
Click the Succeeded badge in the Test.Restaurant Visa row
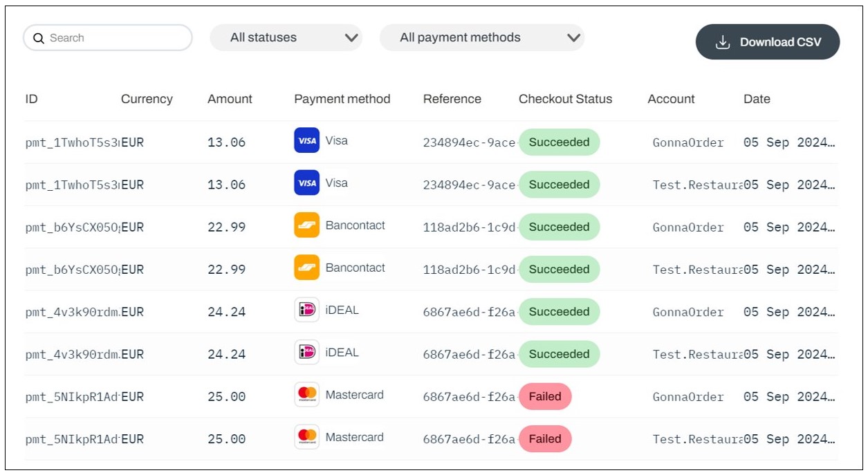pos(559,185)
